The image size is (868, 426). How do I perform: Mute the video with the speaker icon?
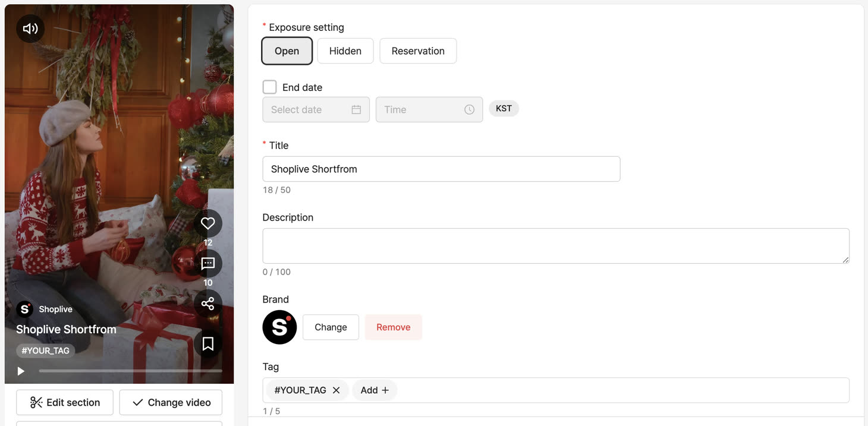pos(30,29)
